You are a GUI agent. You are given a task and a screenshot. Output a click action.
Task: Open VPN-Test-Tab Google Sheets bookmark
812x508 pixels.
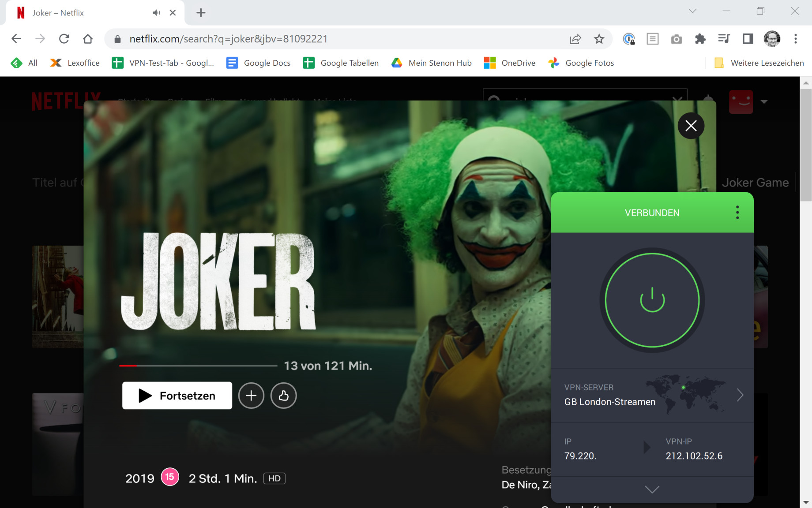[x=163, y=63]
